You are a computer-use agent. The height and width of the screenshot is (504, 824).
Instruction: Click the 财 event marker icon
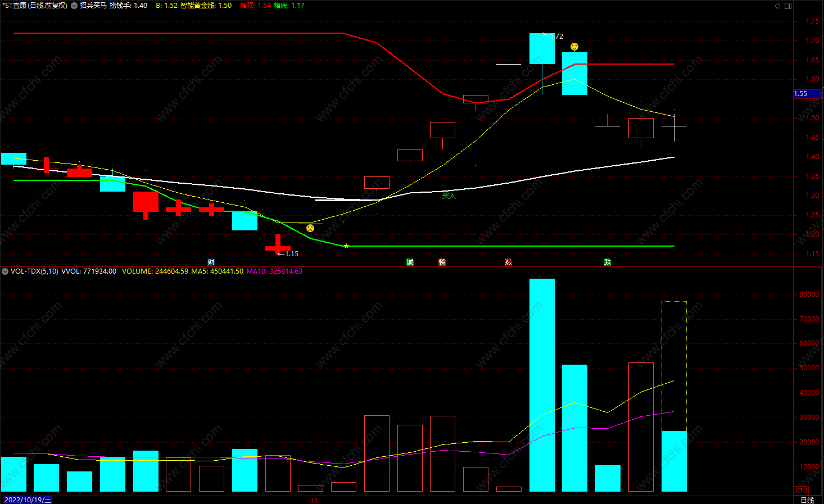tap(211, 262)
